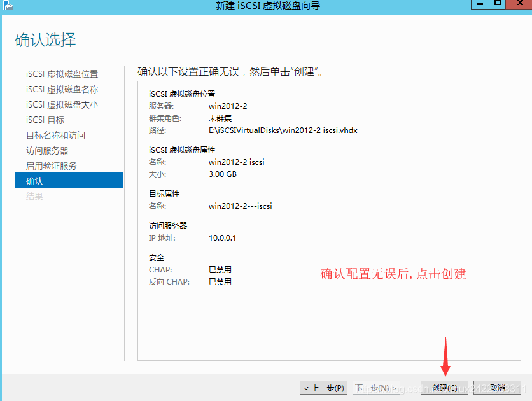Click cluster role value 未群集

click(220, 118)
